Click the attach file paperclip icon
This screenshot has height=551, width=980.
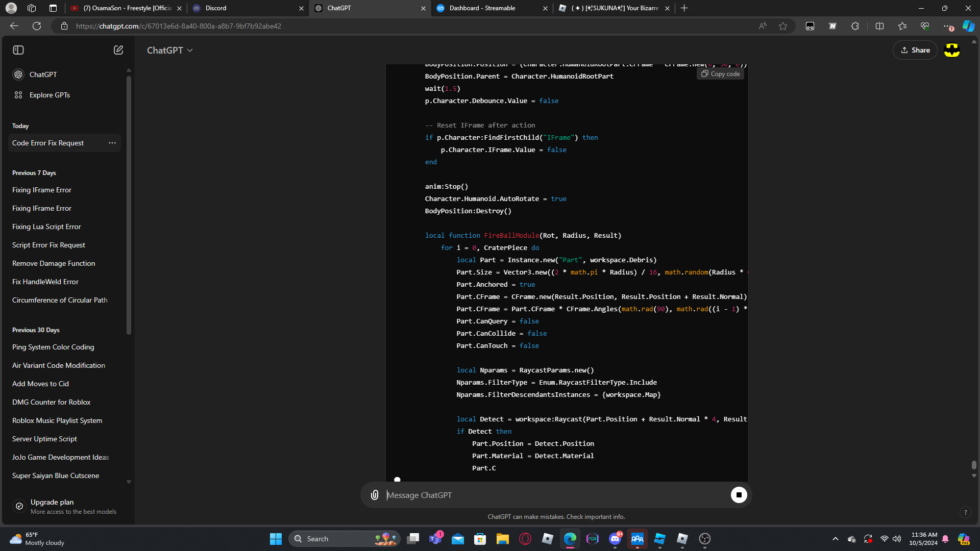tap(375, 495)
